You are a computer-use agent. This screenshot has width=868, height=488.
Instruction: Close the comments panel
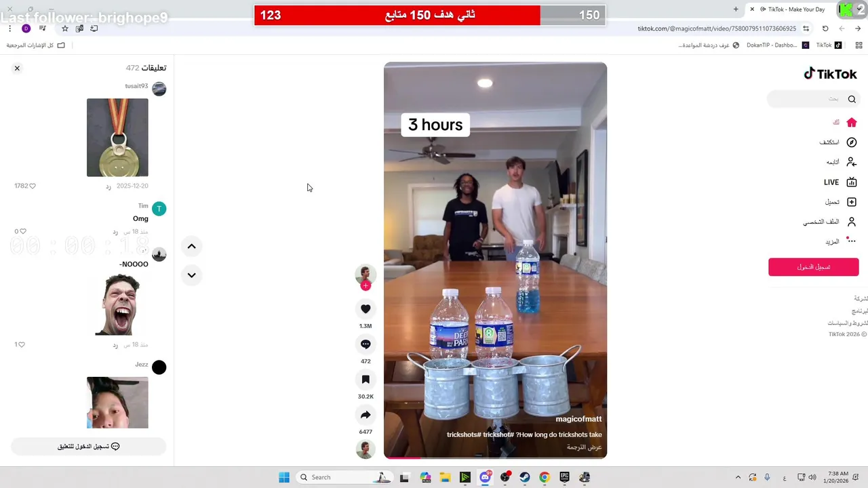pos(17,68)
